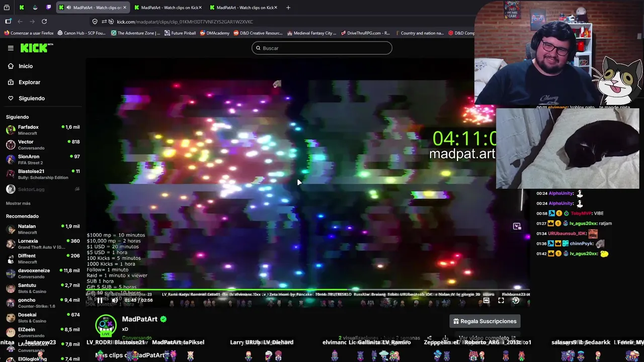644x362 pixels.
Task: Focus the browser address bar URL
Action: [185, 22]
